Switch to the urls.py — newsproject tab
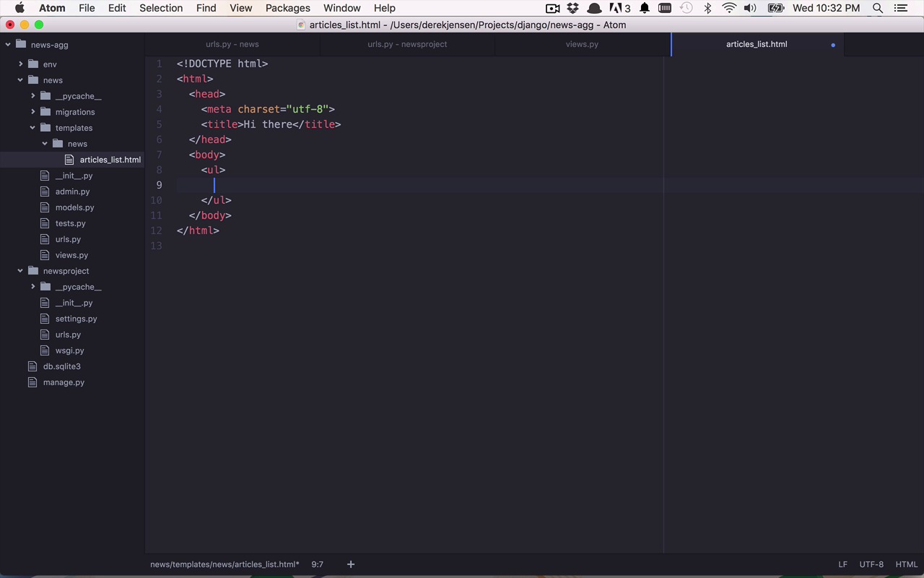The image size is (924, 578). click(407, 44)
